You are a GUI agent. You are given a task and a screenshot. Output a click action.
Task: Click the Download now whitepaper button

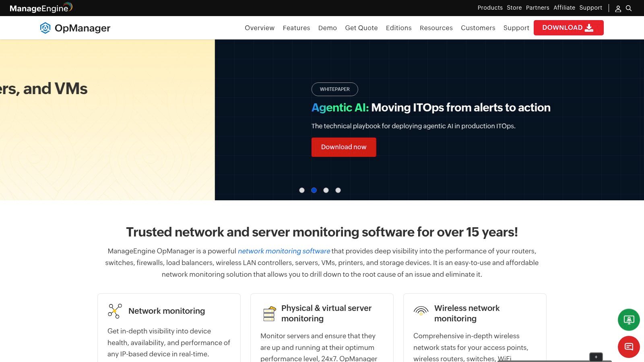click(344, 147)
